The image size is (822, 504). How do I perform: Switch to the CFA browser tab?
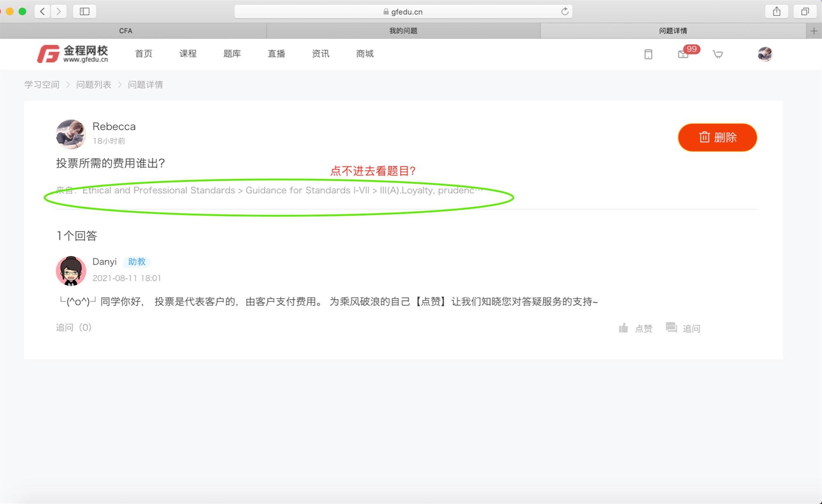125,31
